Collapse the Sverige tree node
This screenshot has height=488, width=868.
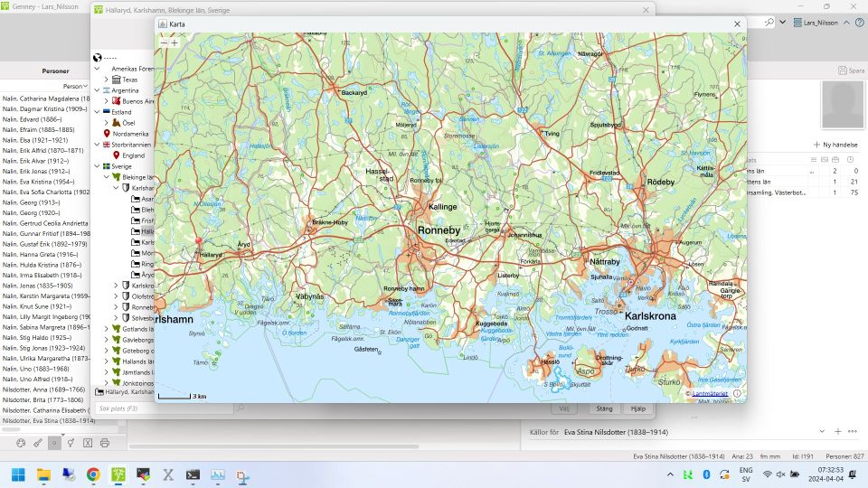tap(97, 166)
